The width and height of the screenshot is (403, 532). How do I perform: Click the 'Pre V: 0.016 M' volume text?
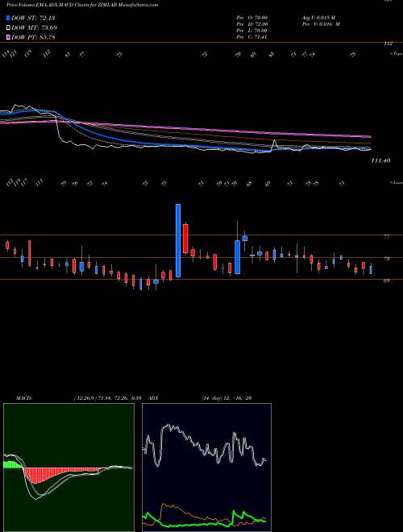coord(321,24)
